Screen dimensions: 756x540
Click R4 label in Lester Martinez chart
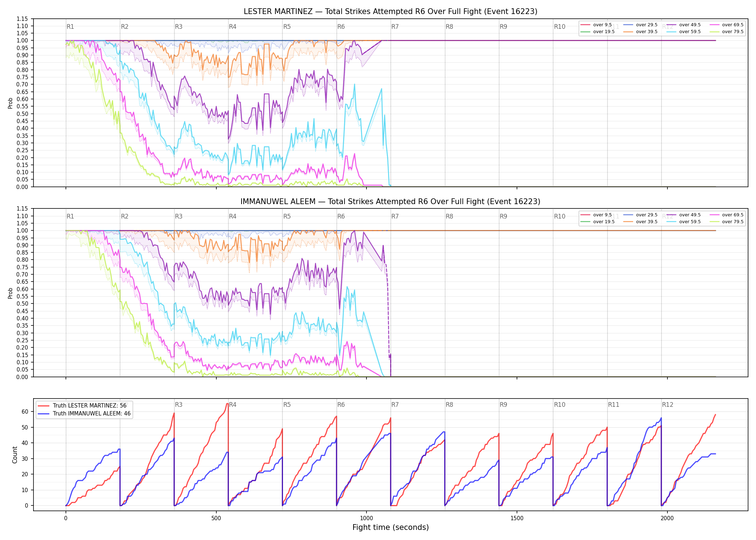tap(233, 27)
